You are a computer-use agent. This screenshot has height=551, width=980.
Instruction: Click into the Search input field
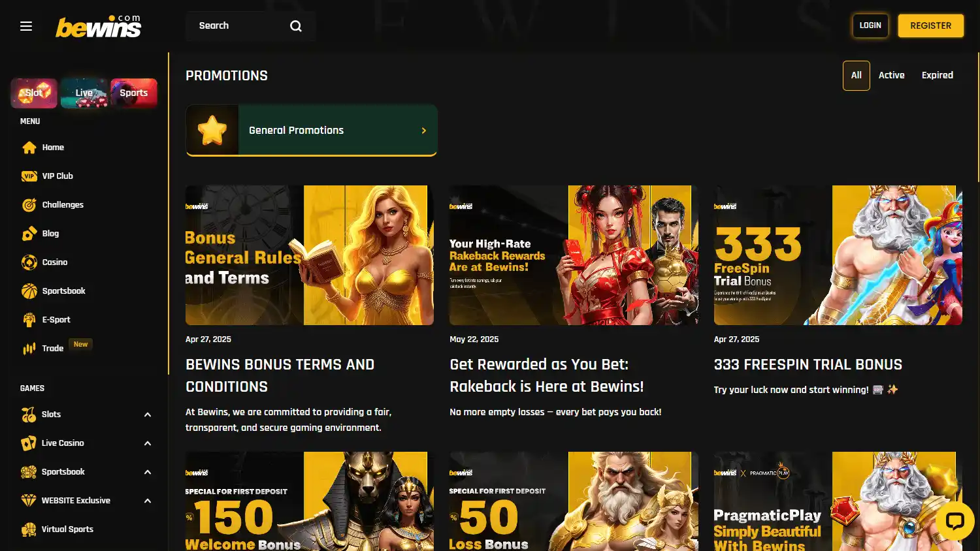pyautogui.click(x=251, y=26)
